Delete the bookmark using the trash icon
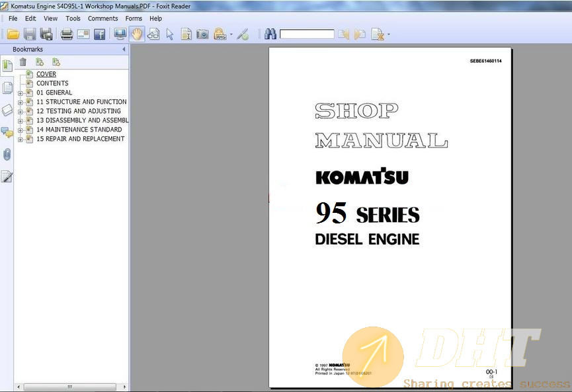 pyautogui.click(x=23, y=62)
